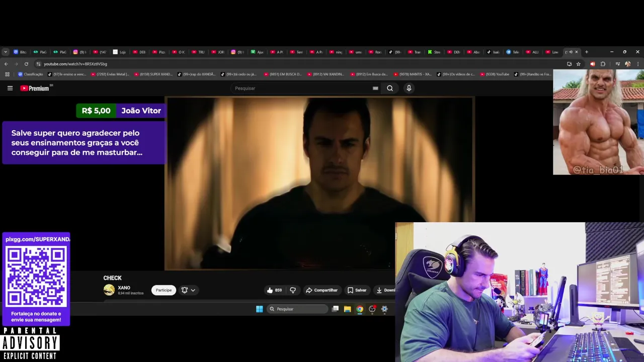Expand the notification bell dropdown

(x=188, y=290)
